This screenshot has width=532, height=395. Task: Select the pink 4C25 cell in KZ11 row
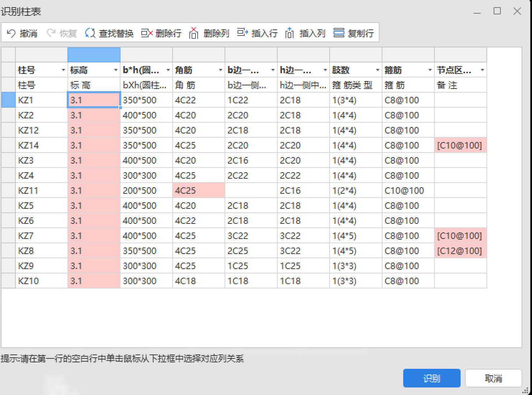tap(199, 191)
